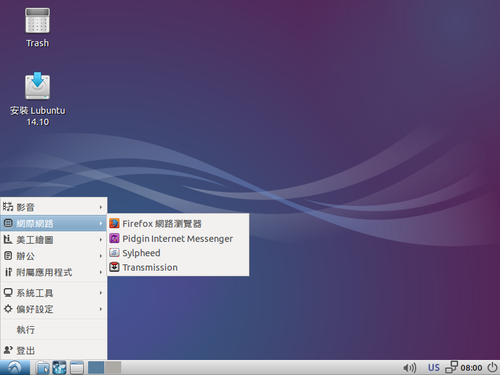Choose 執行 from the start menu
The image size is (500, 375).
[54, 330]
